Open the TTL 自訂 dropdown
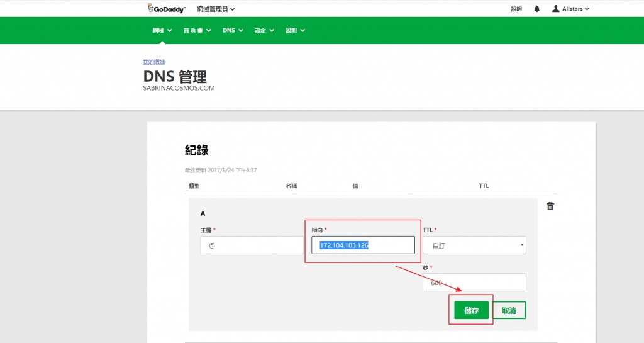This screenshot has width=644, height=343. pos(474,245)
